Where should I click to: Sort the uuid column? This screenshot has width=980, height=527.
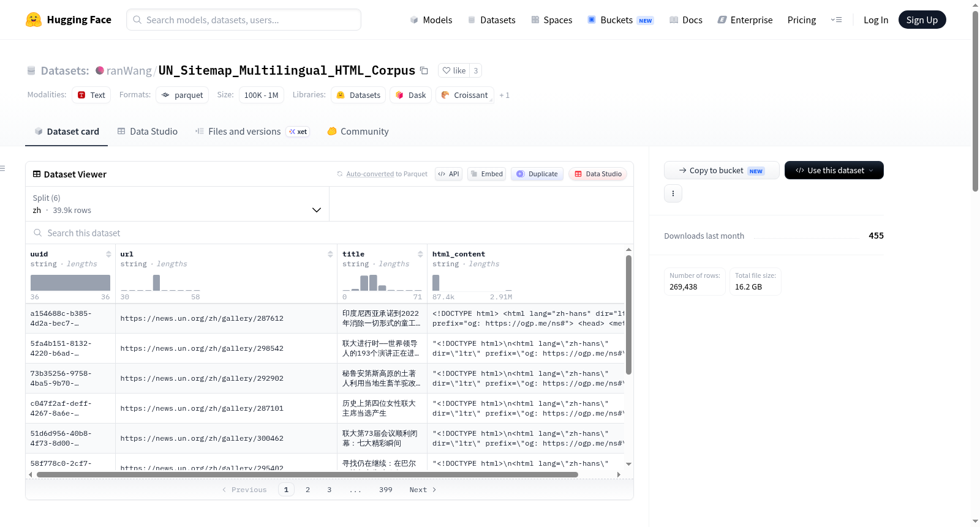[x=108, y=254]
